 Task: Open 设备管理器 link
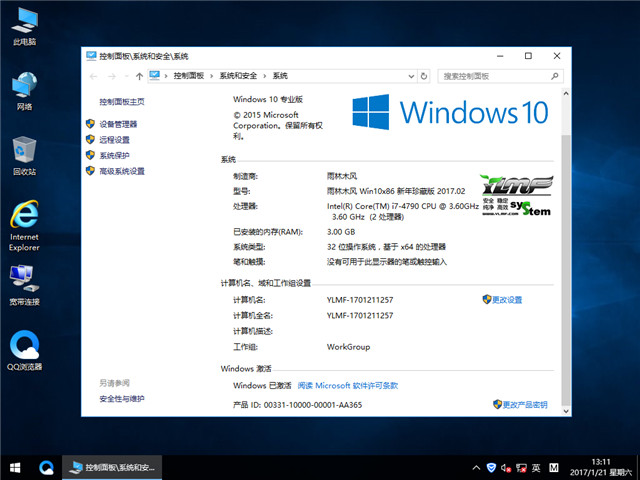pos(118,124)
